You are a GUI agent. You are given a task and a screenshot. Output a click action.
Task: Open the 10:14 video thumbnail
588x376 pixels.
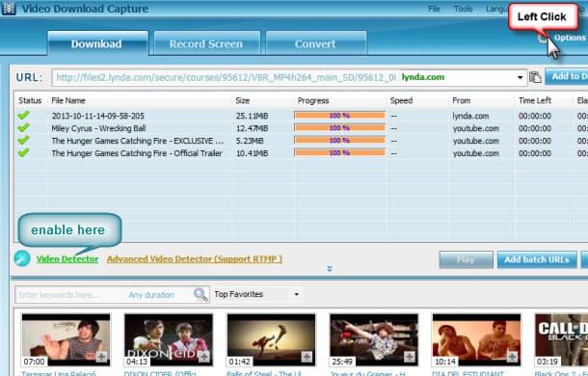coord(476,340)
